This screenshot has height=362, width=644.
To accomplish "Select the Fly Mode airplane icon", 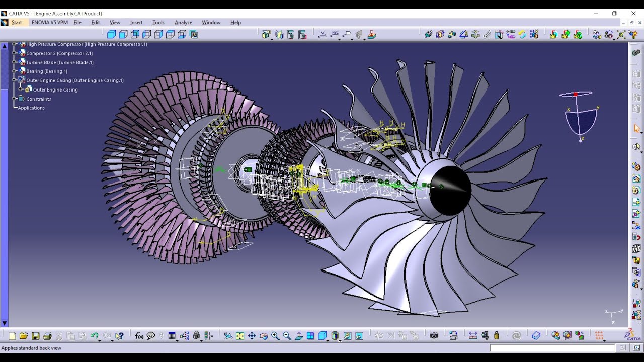I will (228, 336).
